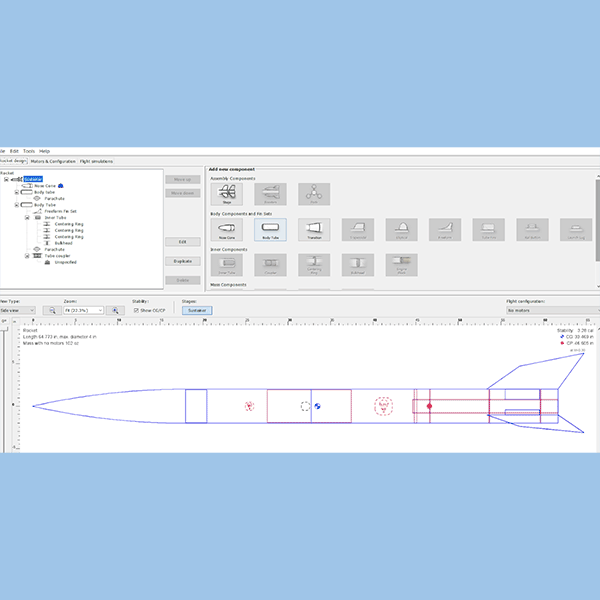Switch to the Flight simulations tab
The height and width of the screenshot is (600, 600).
[97, 161]
